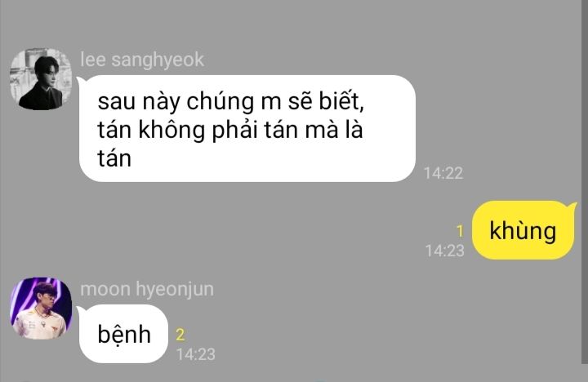Viewport: 588px width, 382px height.
Task: Click the moon hyeonjun sender name
Action: [147, 289]
